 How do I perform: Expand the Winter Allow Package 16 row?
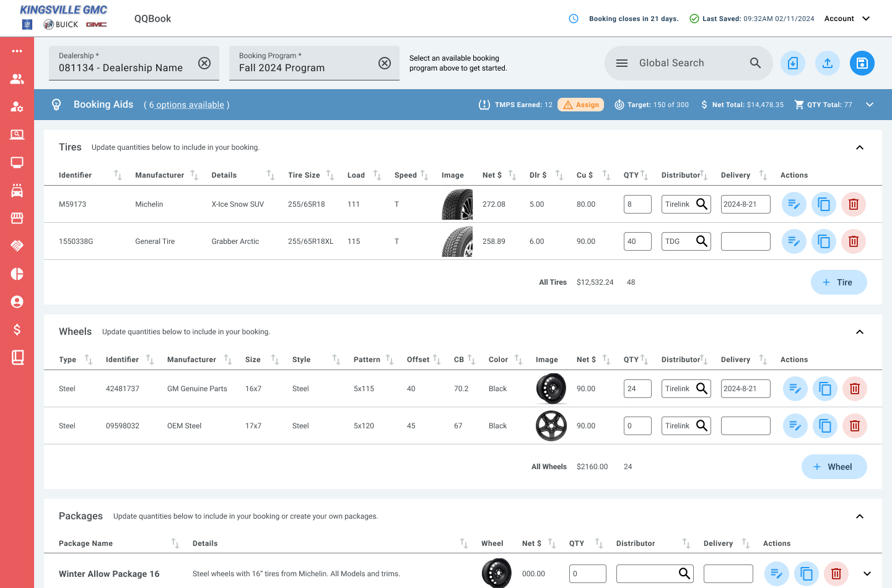pyautogui.click(x=867, y=574)
